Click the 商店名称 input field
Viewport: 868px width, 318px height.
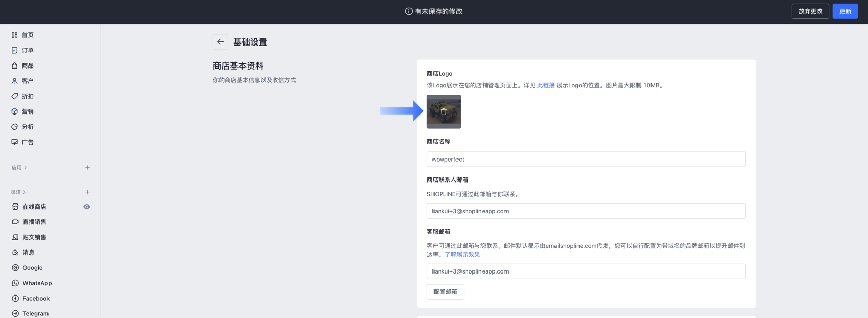tap(586, 160)
